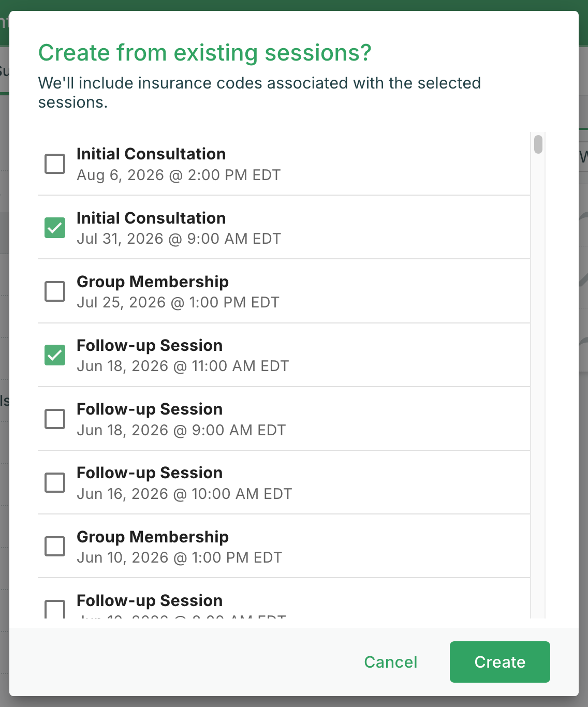
Task: Tick the Jul 25 Group Membership checkbox
Action: (55, 291)
